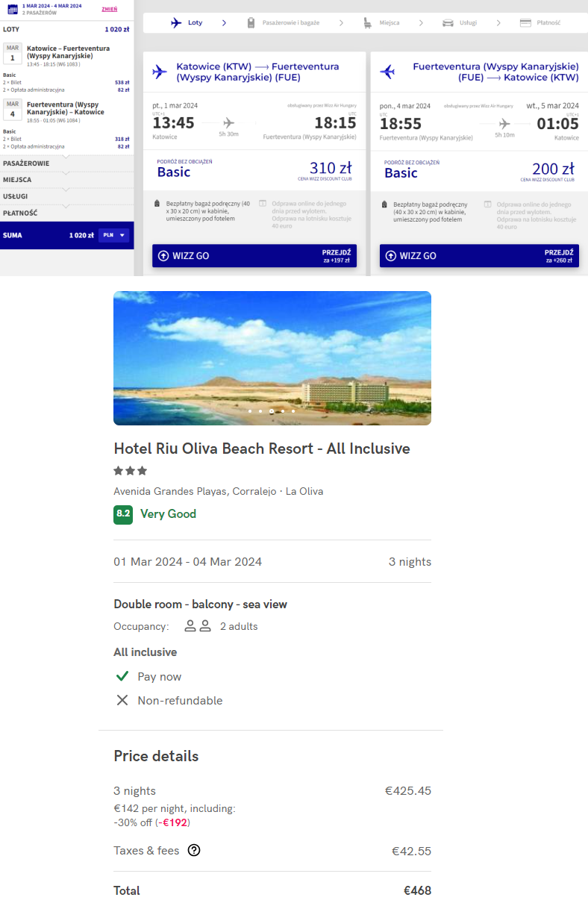
Task: Expand the USŁUGI section in sidebar
Action: [x=67, y=196]
